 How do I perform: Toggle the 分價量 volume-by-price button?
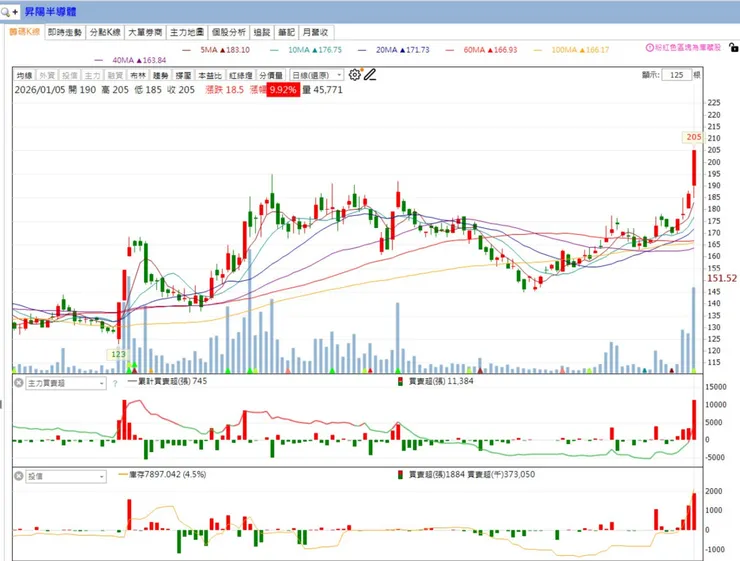(271, 75)
